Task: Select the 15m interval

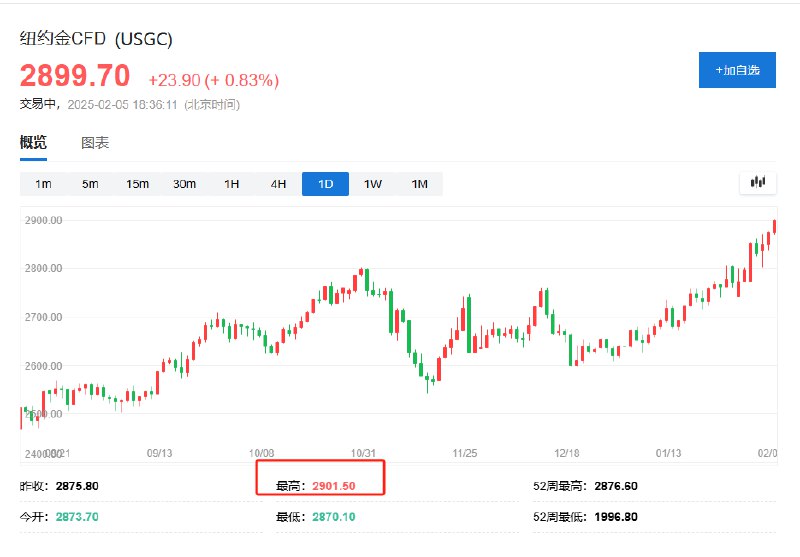Action: (137, 184)
